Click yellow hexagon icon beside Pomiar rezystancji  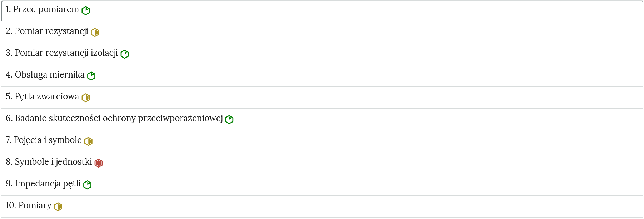[95, 33]
